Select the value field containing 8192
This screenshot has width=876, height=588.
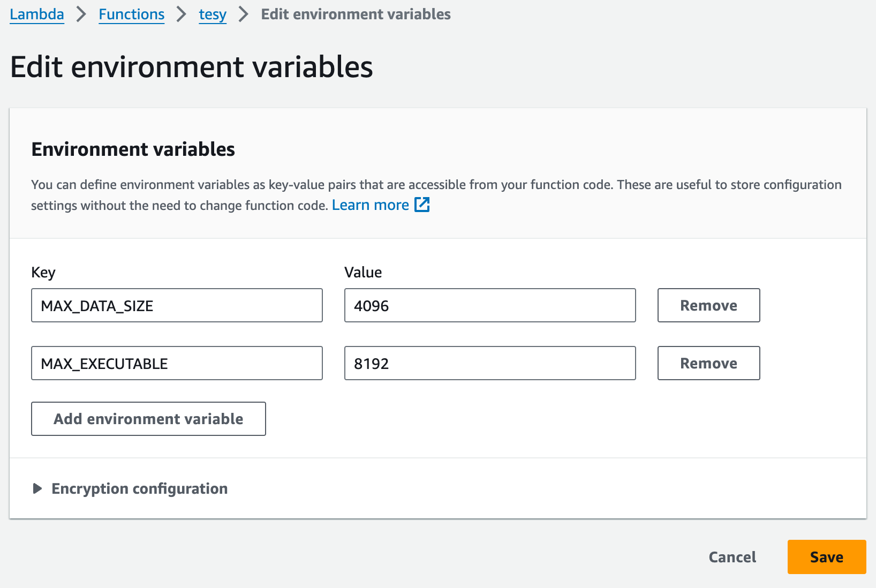tap(489, 363)
